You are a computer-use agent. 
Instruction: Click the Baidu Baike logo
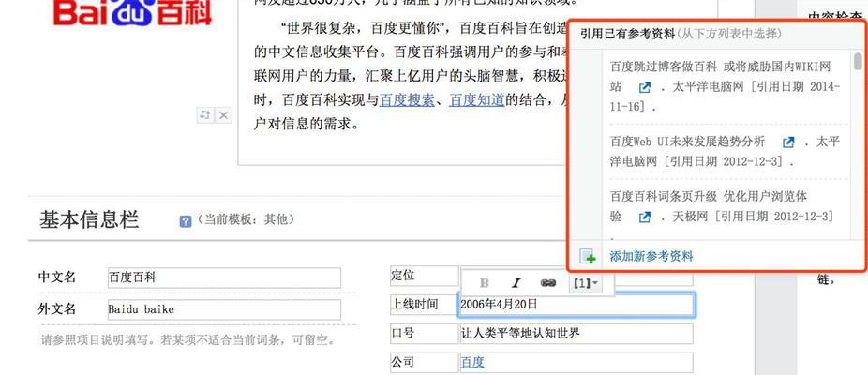tap(132, 13)
